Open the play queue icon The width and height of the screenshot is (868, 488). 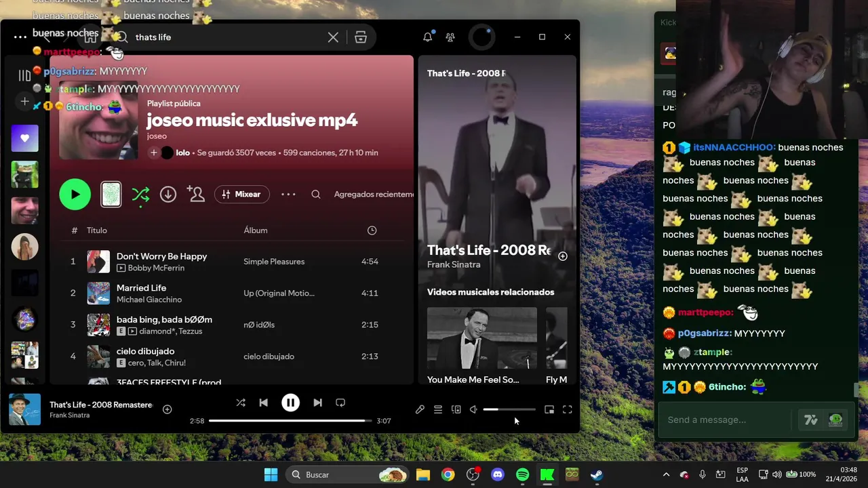coord(438,409)
